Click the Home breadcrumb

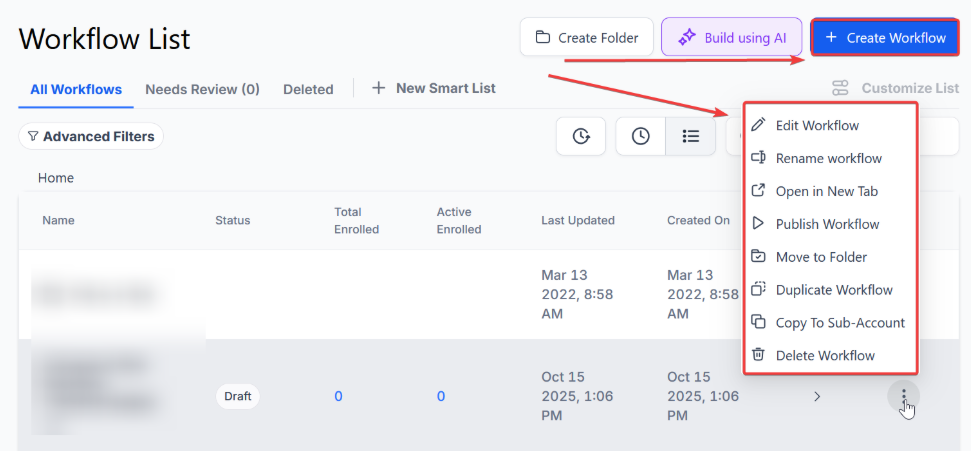point(56,178)
